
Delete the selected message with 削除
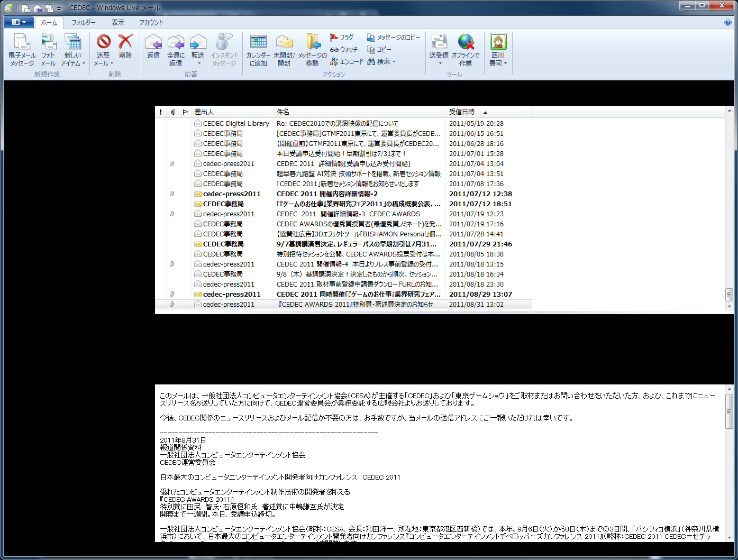tap(125, 47)
